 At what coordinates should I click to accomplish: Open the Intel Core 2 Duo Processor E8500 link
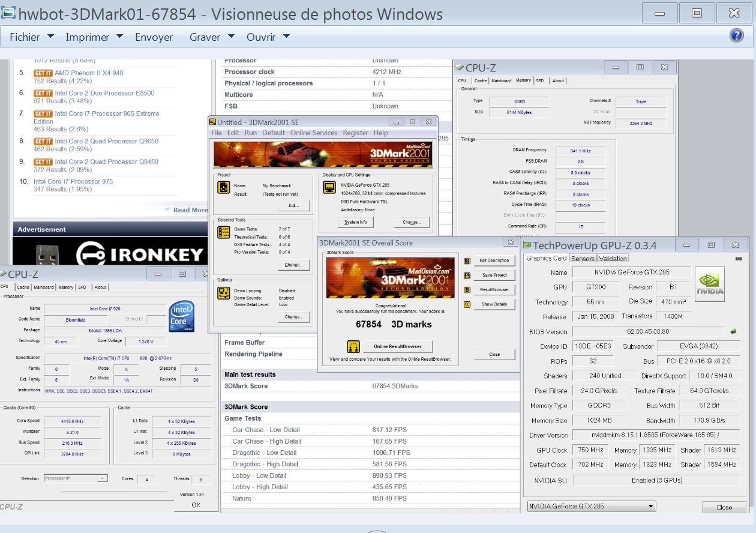[x=104, y=93]
